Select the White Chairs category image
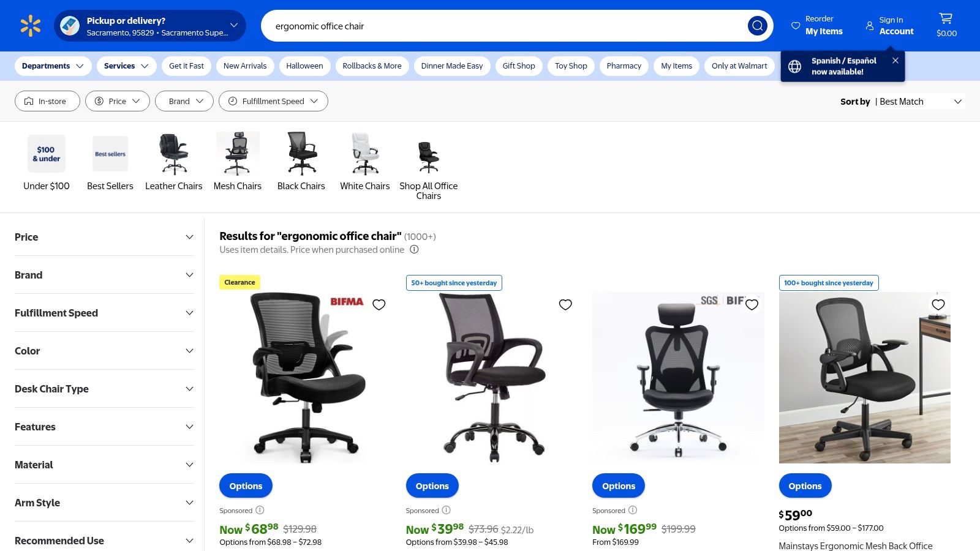The width and height of the screenshot is (980, 551). [x=365, y=154]
